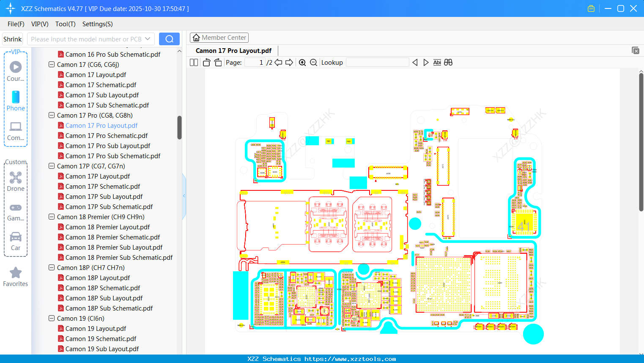
Task: Open the VIP(V) menu
Action: click(40, 24)
